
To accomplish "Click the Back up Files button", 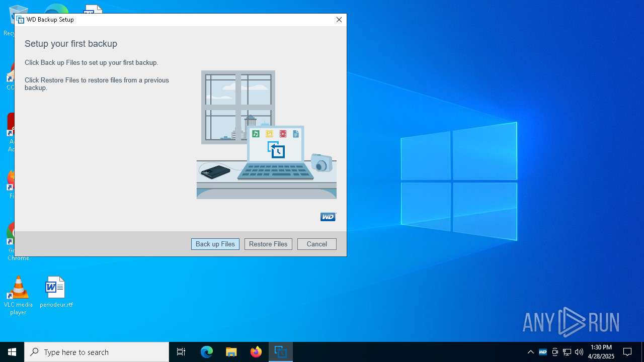I will (x=215, y=244).
